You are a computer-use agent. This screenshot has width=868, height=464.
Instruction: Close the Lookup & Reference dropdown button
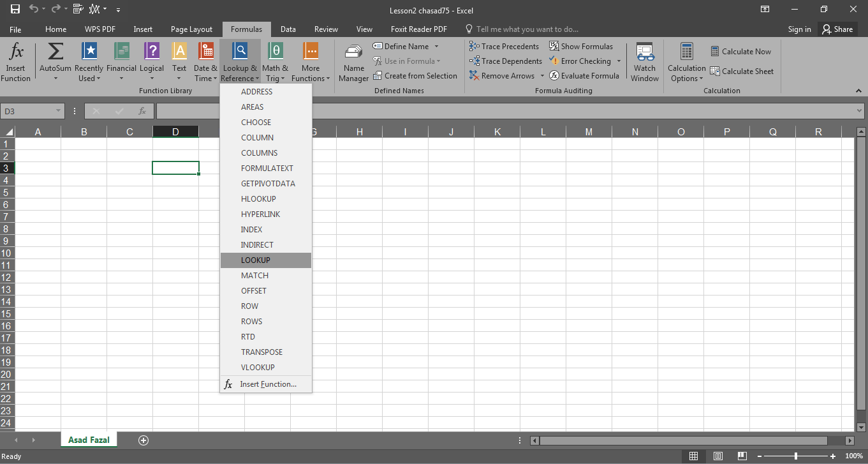click(x=240, y=63)
